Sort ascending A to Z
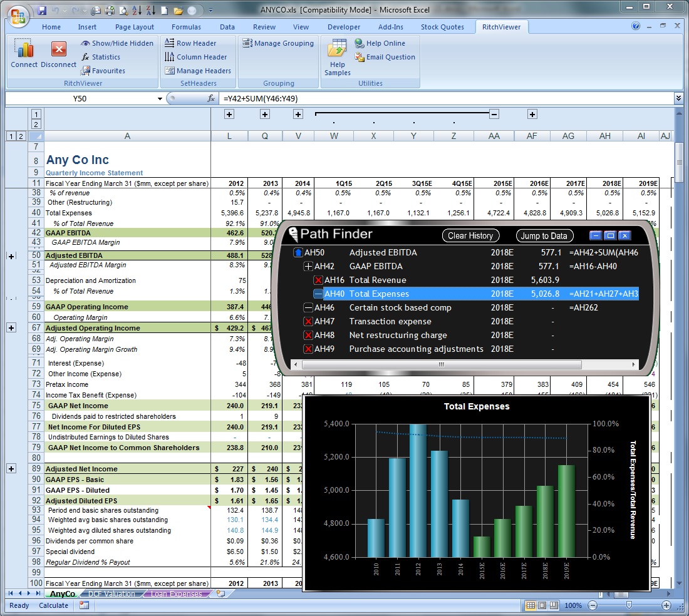This screenshot has width=689, height=616. pyautogui.click(x=137, y=11)
